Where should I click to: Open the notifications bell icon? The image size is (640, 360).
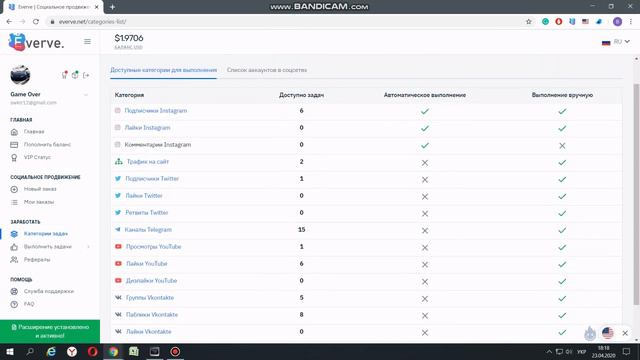(64, 75)
